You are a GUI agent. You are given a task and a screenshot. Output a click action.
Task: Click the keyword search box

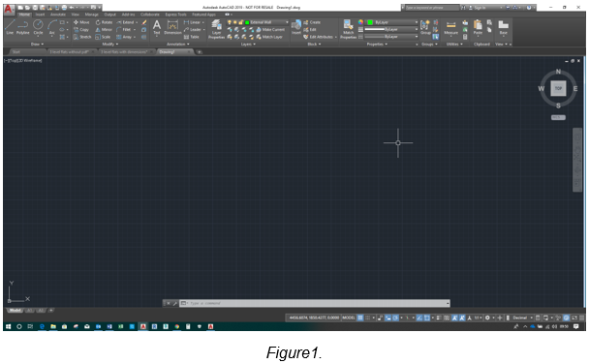point(432,8)
